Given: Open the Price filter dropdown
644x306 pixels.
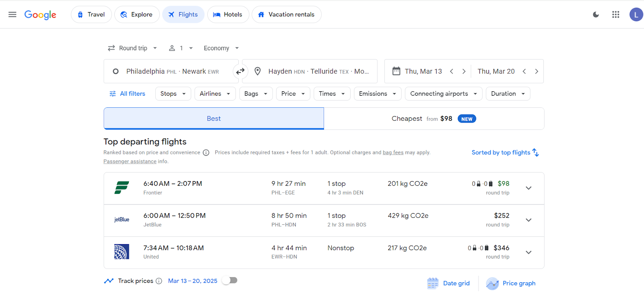Looking at the screenshot, I should [293, 94].
